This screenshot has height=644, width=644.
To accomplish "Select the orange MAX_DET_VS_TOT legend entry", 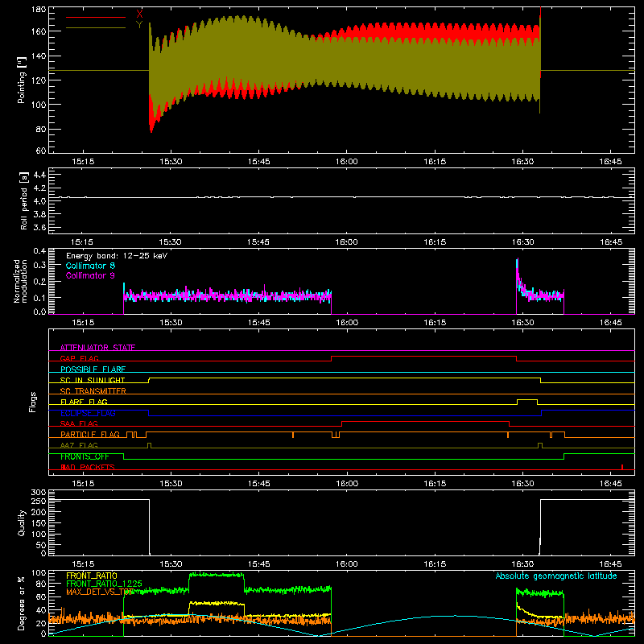I will [x=100, y=592].
